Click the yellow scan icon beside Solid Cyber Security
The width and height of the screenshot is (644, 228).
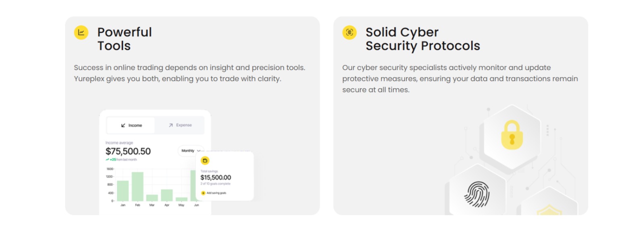click(x=349, y=33)
